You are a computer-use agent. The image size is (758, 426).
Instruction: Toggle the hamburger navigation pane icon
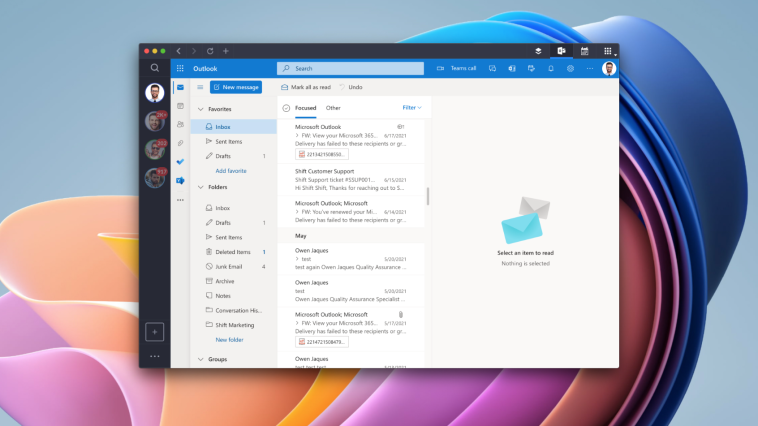pos(200,87)
